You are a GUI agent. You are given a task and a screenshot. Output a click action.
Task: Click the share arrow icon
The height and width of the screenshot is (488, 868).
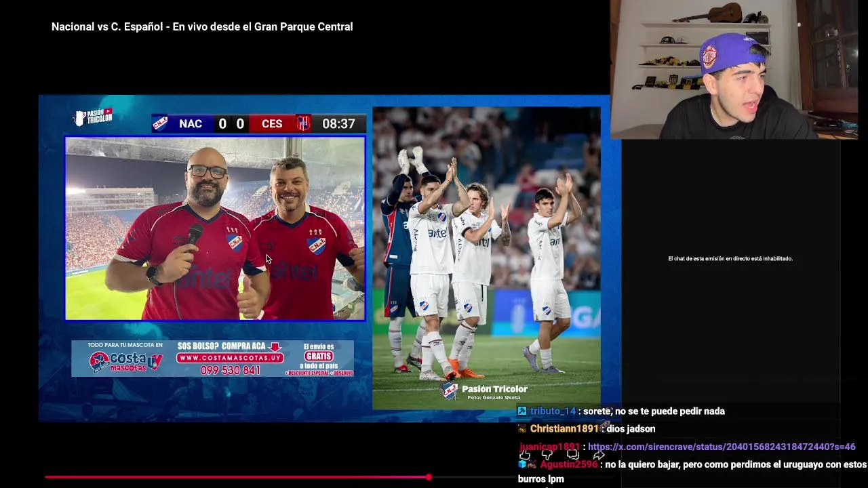(x=599, y=455)
